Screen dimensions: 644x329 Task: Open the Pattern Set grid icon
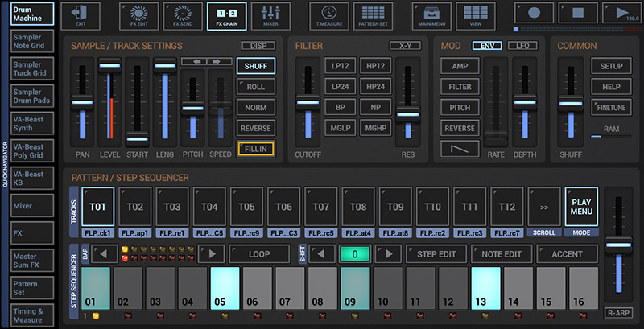373,14
